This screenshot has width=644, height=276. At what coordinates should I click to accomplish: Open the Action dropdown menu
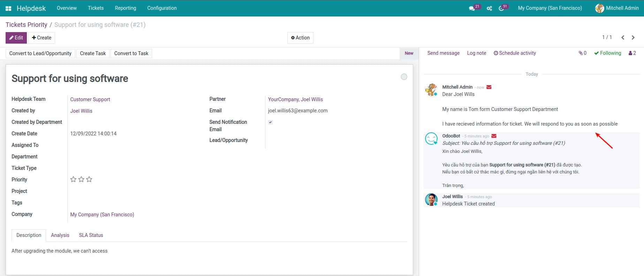tap(300, 38)
